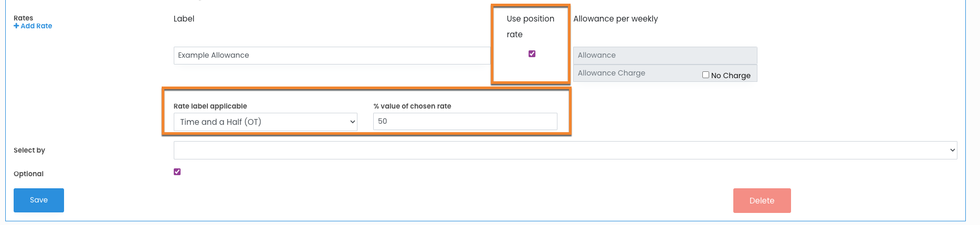Uncheck the Use position rate checkbox
This screenshot has width=980, height=225.
[x=532, y=54]
